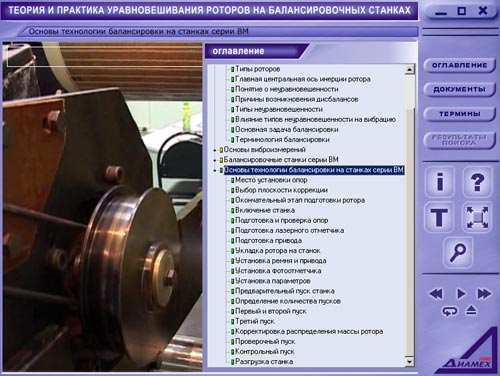Expand the 'Основы виброизмерений' tree node
Screen dimensions: 500x376
[215, 150]
